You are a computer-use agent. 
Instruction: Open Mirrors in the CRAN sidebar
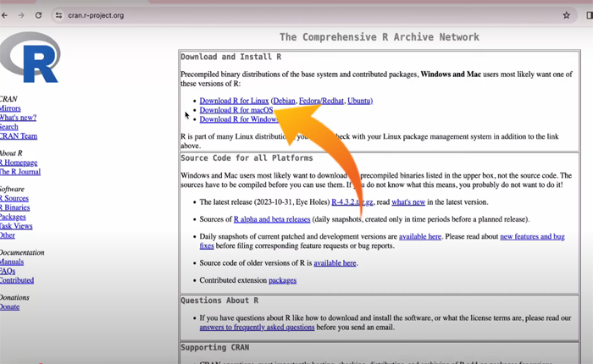click(x=10, y=108)
